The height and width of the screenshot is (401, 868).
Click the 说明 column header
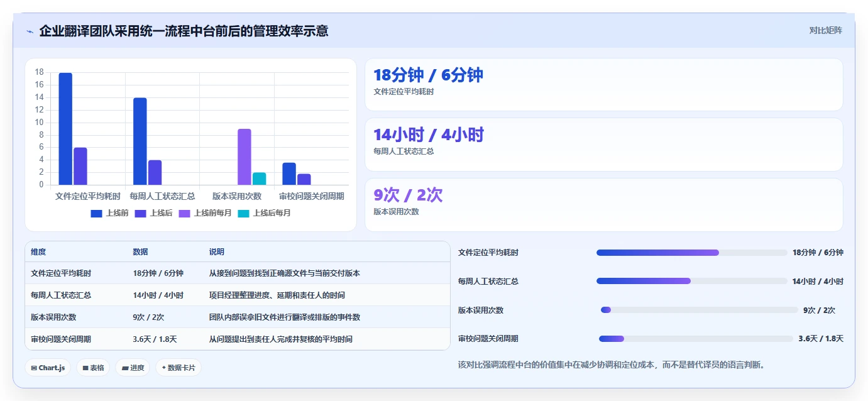point(217,252)
